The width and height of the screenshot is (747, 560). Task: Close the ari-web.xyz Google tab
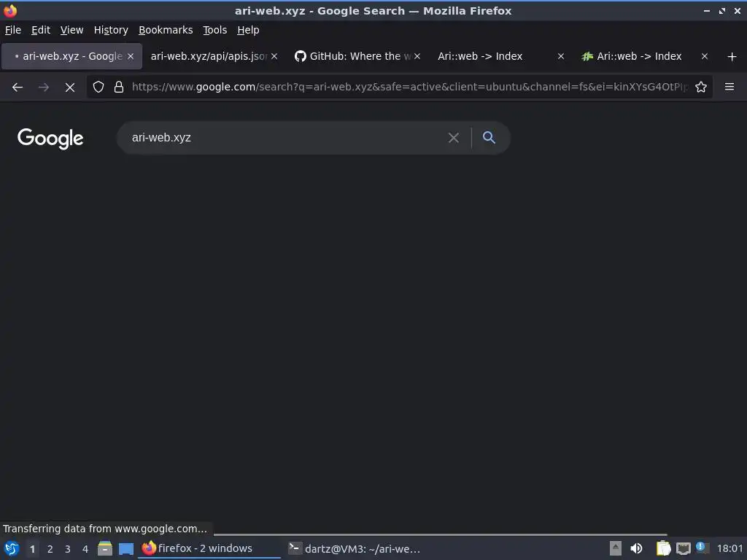131,57
